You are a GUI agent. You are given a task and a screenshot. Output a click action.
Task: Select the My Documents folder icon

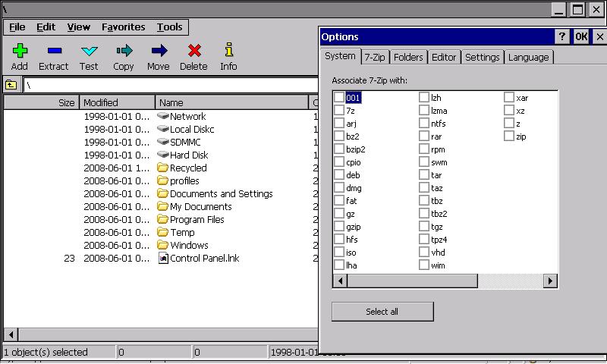tap(163, 206)
